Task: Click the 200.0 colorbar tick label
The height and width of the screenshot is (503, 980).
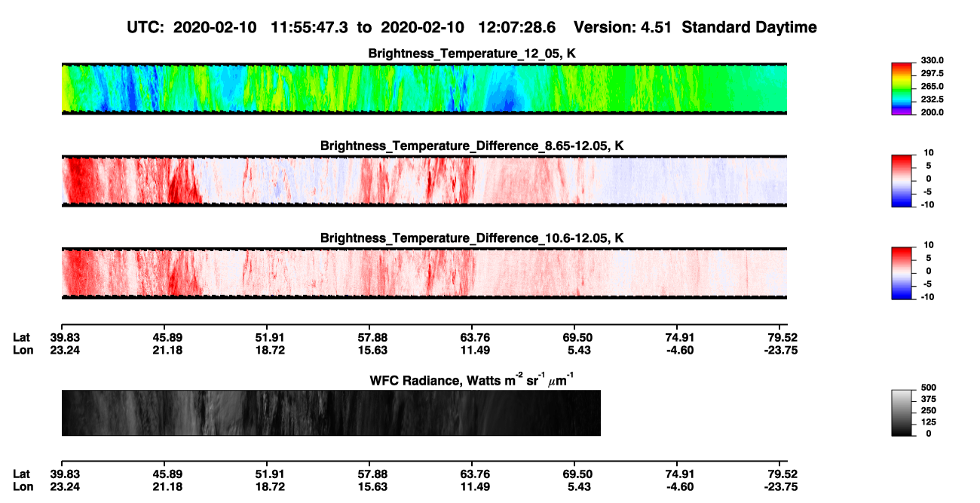Action: click(933, 112)
